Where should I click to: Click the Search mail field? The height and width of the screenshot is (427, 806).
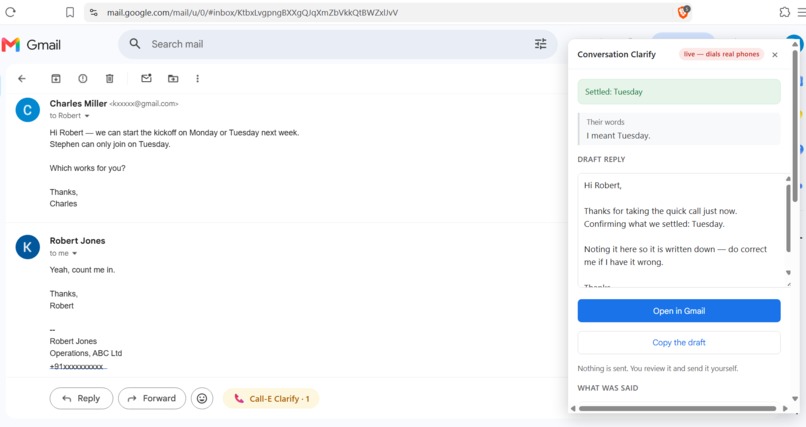click(x=337, y=44)
